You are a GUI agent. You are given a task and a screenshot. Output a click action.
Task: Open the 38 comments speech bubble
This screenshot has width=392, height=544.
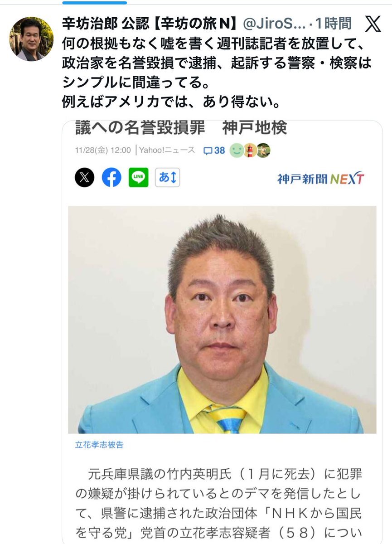tap(214, 150)
